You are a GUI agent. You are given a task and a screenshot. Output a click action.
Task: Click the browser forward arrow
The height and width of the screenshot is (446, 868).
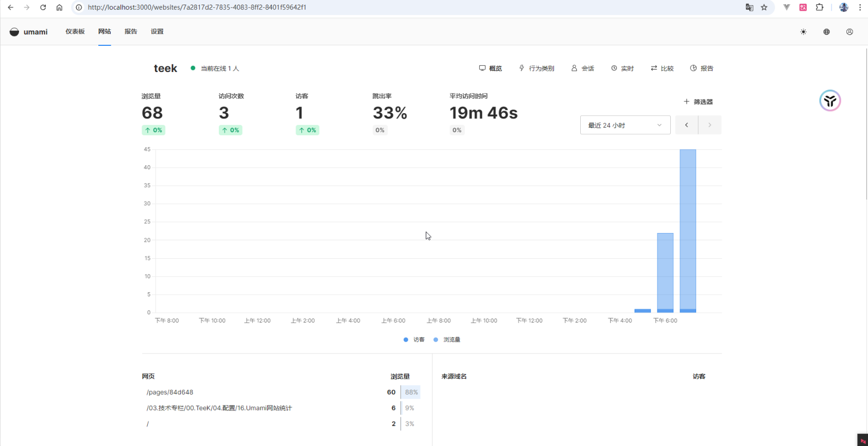tap(27, 7)
